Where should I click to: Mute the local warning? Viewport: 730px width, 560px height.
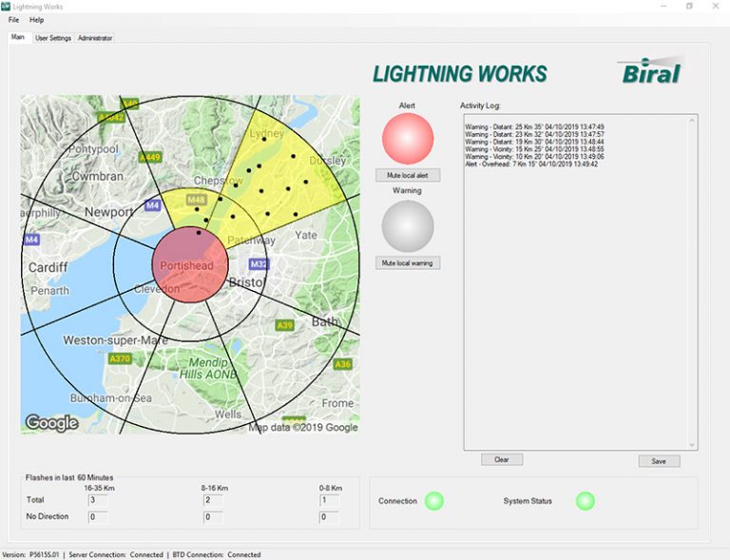tap(408, 263)
